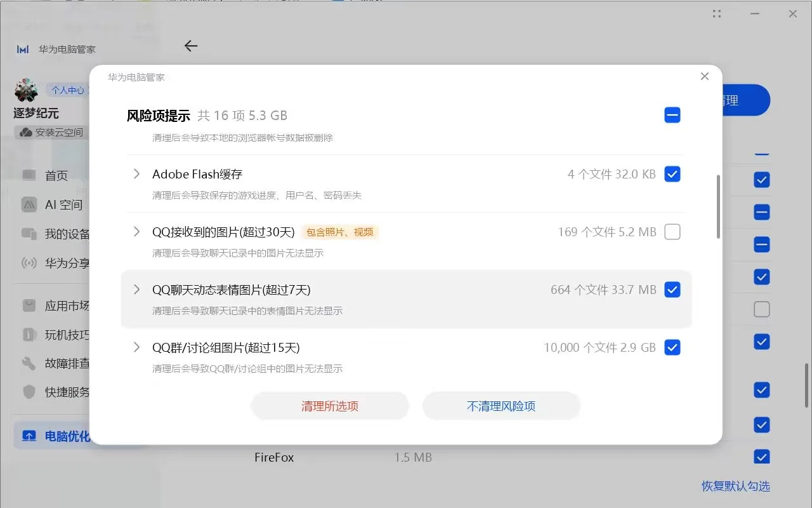The image size is (812, 508).
Task: Toggle the master select-all checkbox
Action: click(672, 115)
